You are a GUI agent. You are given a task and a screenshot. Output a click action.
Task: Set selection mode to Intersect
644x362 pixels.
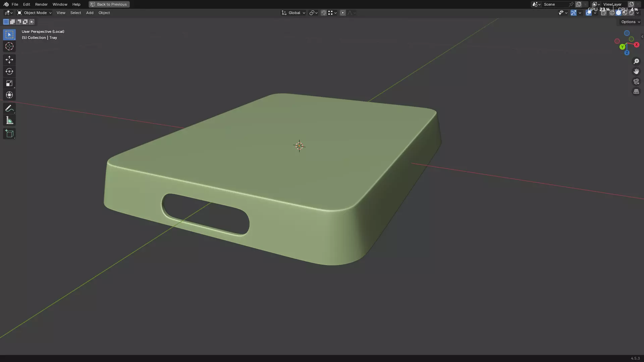click(x=32, y=22)
